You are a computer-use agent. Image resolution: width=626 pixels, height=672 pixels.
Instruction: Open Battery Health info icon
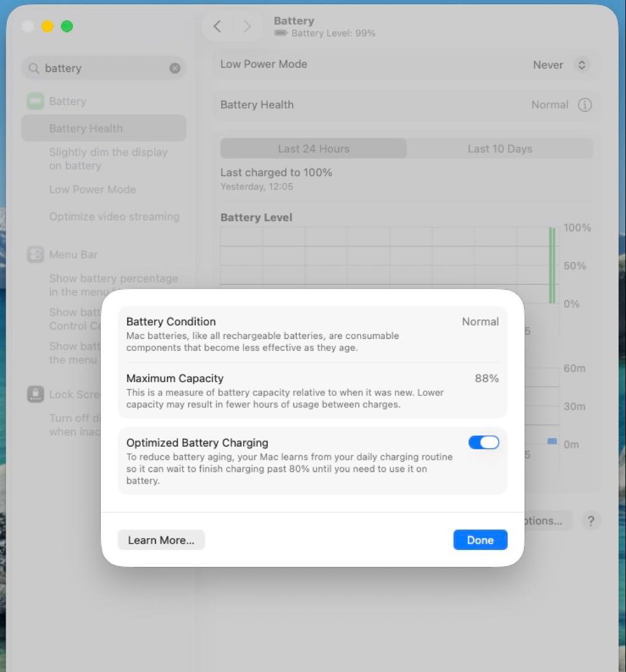[x=584, y=105]
